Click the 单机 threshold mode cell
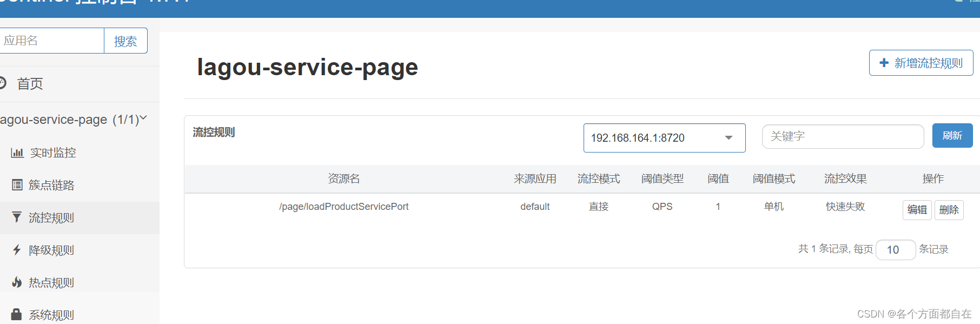Image resolution: width=980 pixels, height=324 pixels. (x=774, y=207)
